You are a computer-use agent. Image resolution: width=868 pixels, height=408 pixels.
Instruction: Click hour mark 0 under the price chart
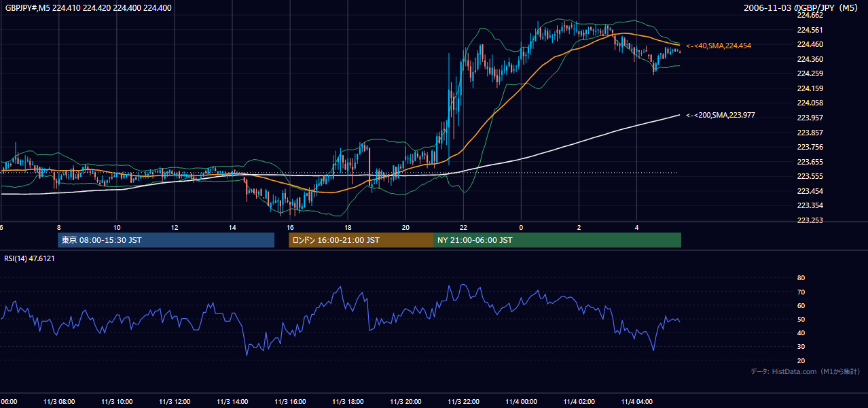pos(521,227)
